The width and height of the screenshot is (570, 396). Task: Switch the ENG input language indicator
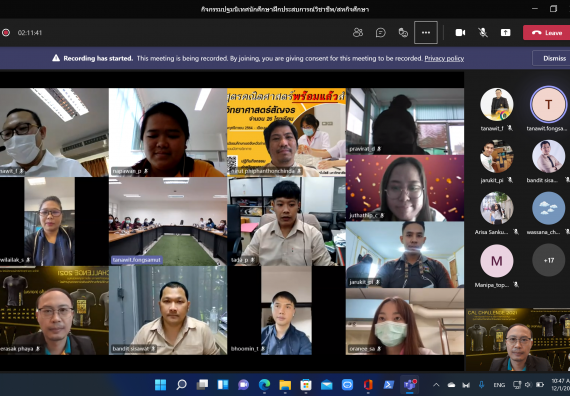tap(499, 385)
